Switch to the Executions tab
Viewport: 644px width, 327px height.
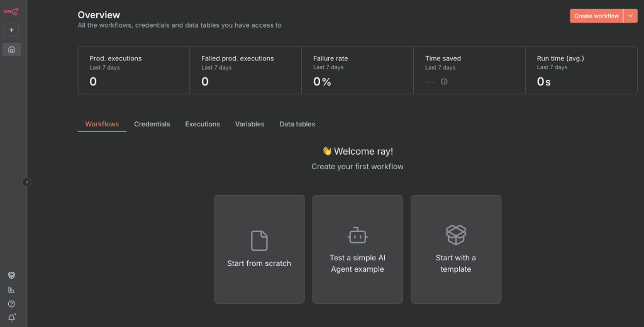click(x=203, y=125)
